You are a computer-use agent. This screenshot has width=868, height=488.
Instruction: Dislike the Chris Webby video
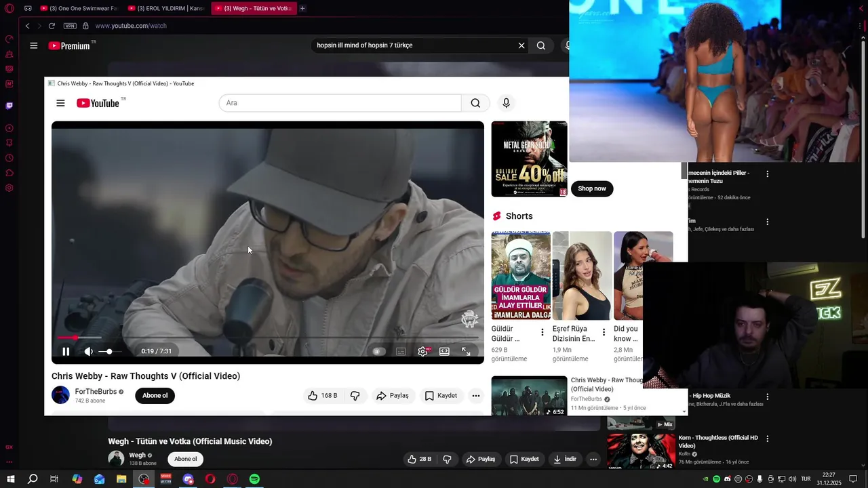[355, 396]
